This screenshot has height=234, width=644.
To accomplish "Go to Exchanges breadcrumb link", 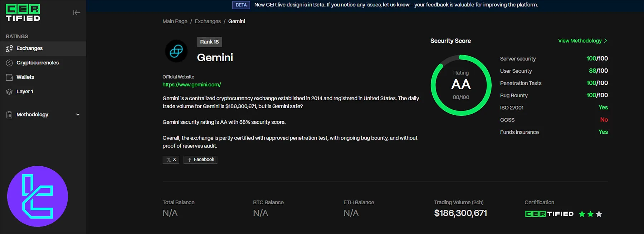I will point(208,21).
